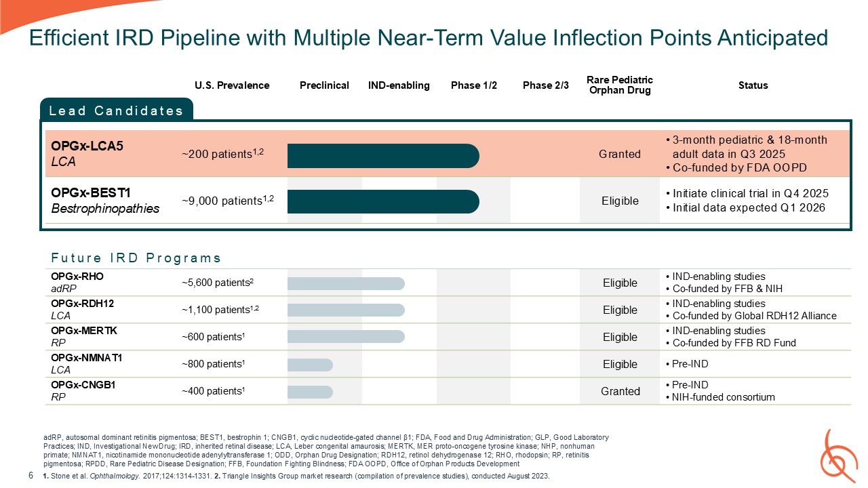Click the Status column header
868x488 pixels.
click(753, 85)
